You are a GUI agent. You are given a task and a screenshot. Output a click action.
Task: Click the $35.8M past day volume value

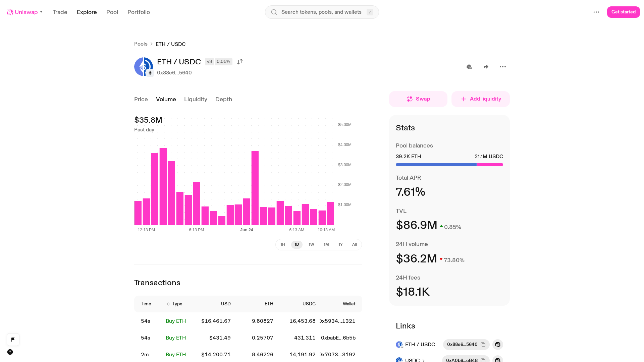point(148,120)
